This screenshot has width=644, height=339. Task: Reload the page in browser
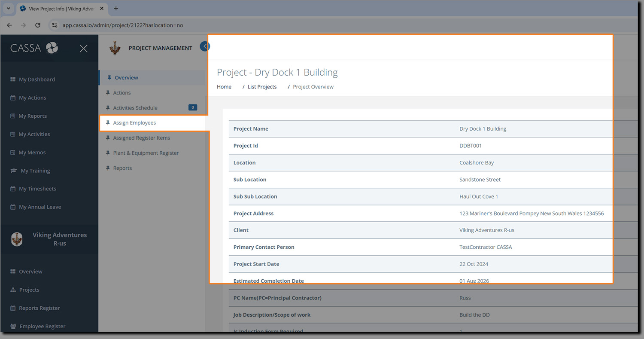coord(38,25)
